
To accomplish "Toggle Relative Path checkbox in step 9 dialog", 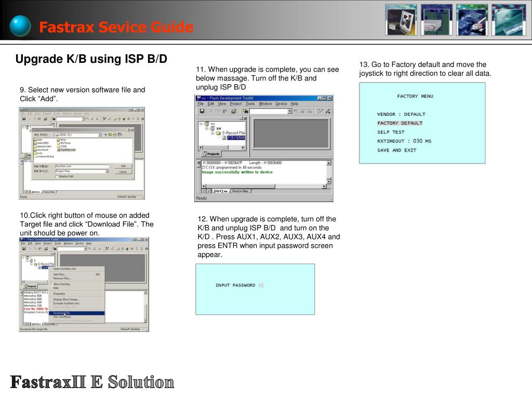I will pos(57,177).
